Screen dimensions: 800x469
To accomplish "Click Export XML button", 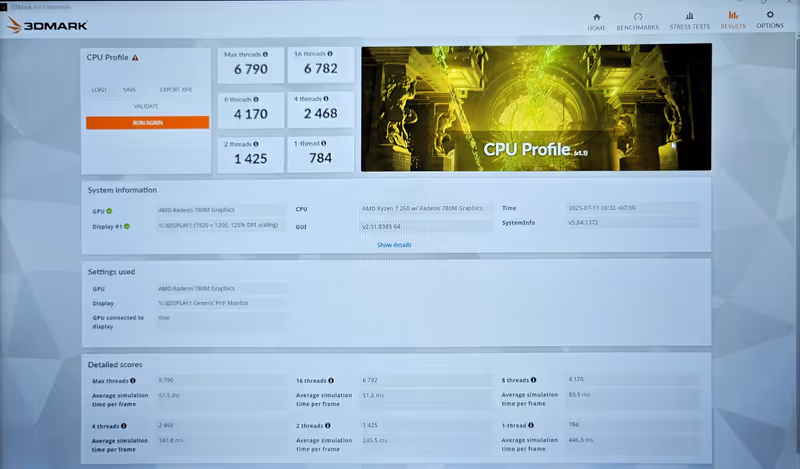I will tap(176, 89).
